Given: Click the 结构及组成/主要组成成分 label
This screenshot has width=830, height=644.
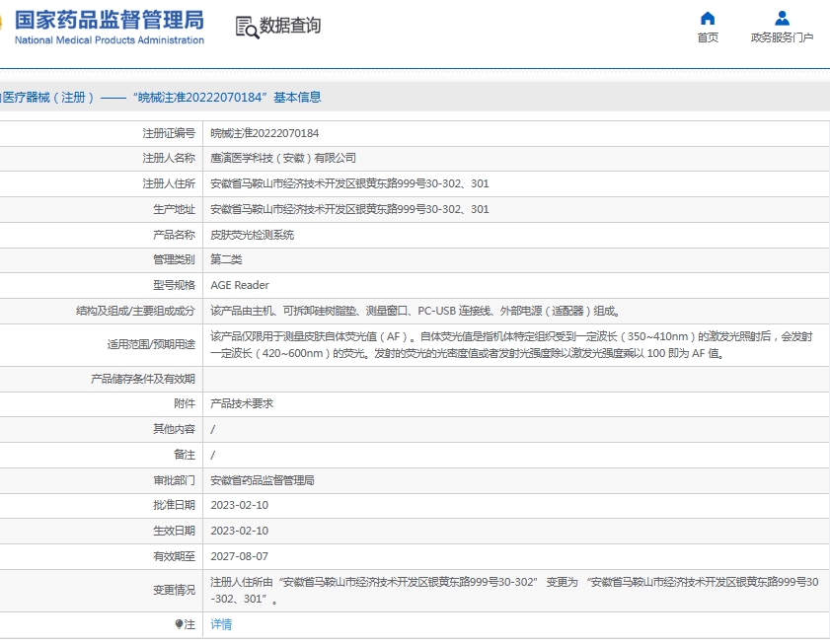Looking at the screenshot, I should click(135, 312).
